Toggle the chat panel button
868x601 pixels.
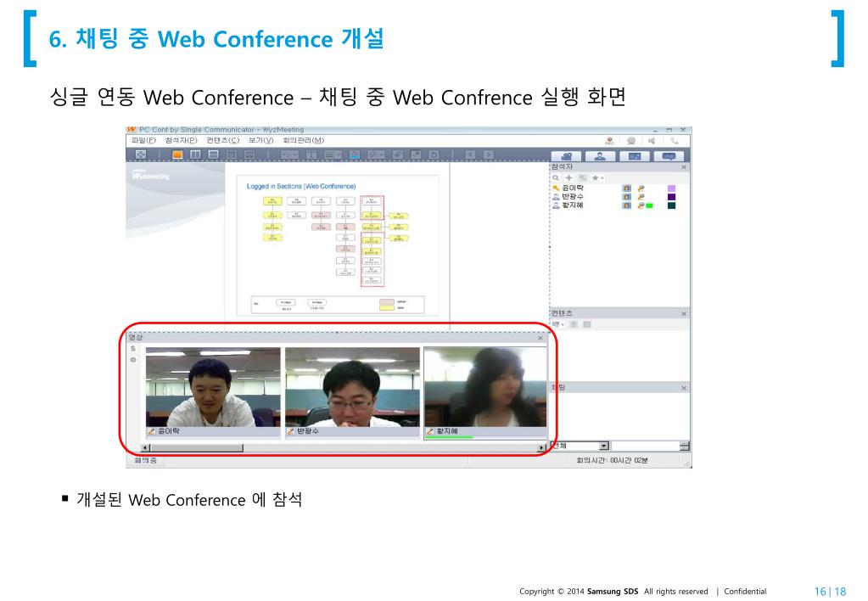click(669, 156)
